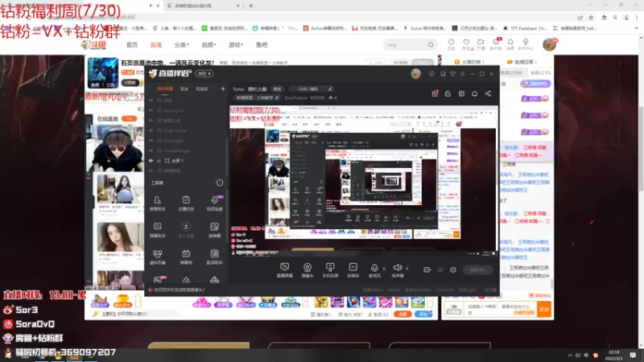Mute the 麦克风 microphone

click(374, 270)
